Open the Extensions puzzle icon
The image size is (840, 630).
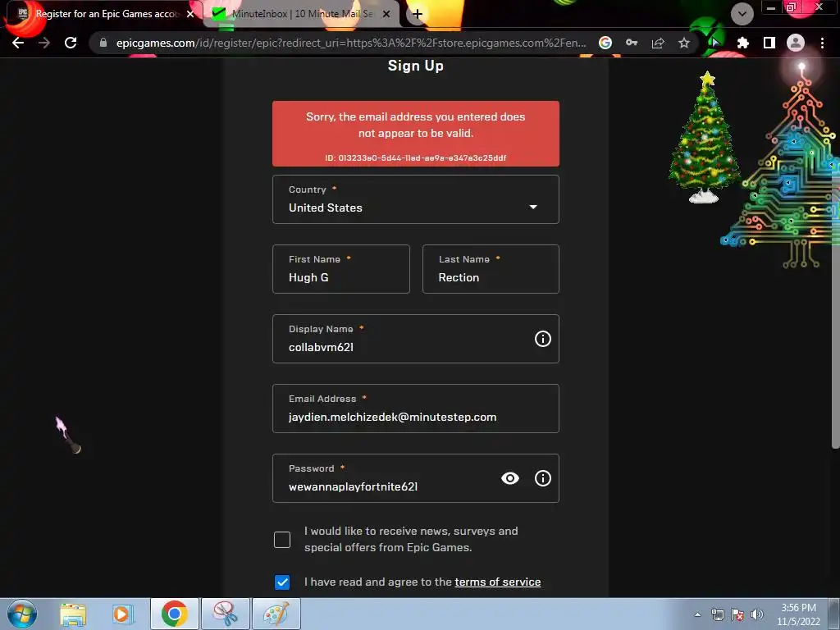[x=742, y=43]
